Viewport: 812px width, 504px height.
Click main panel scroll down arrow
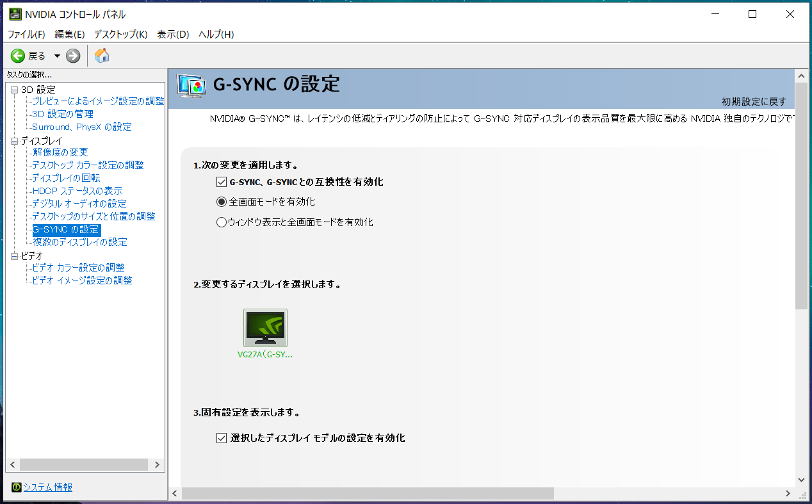pyautogui.click(x=802, y=479)
